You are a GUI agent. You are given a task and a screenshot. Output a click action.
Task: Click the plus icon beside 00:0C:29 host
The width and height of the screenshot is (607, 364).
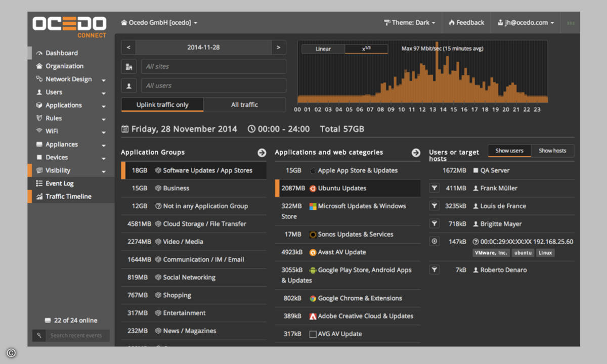434,242
